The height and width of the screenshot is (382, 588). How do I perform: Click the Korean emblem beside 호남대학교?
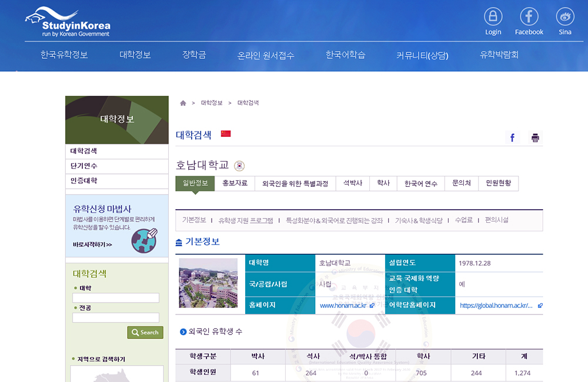point(239,166)
